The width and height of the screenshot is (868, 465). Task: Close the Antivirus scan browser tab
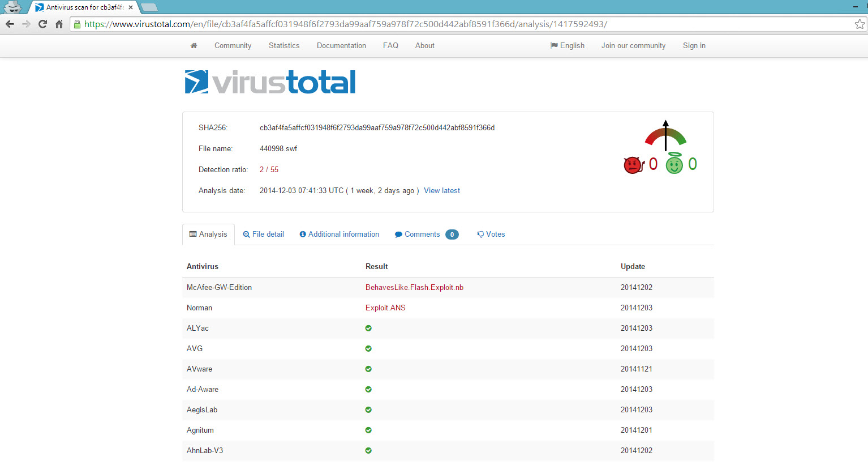tap(131, 7)
